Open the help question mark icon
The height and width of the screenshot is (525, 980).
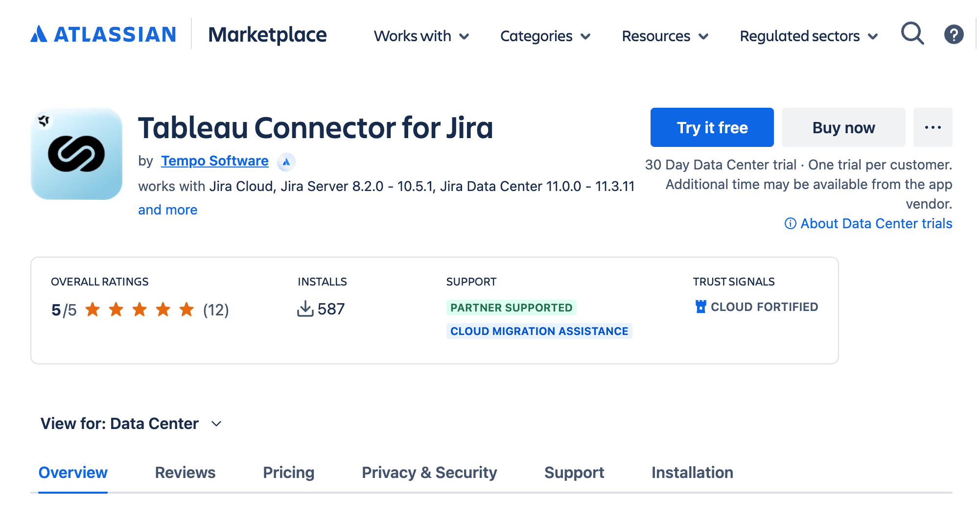coord(954,34)
